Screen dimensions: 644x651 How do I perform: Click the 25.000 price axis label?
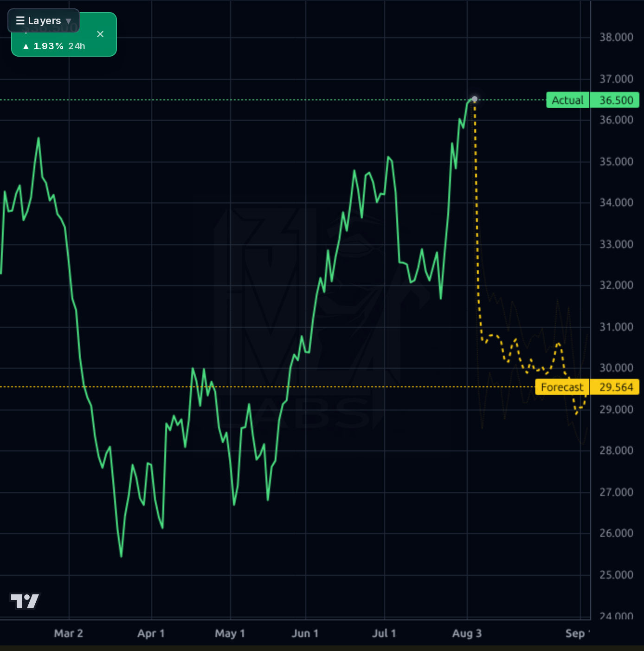[x=616, y=575]
